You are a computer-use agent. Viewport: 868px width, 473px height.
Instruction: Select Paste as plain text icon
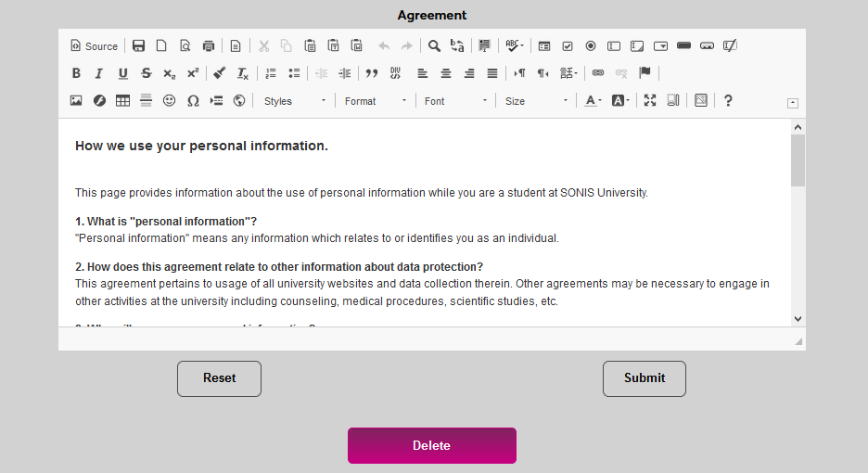[333, 46]
